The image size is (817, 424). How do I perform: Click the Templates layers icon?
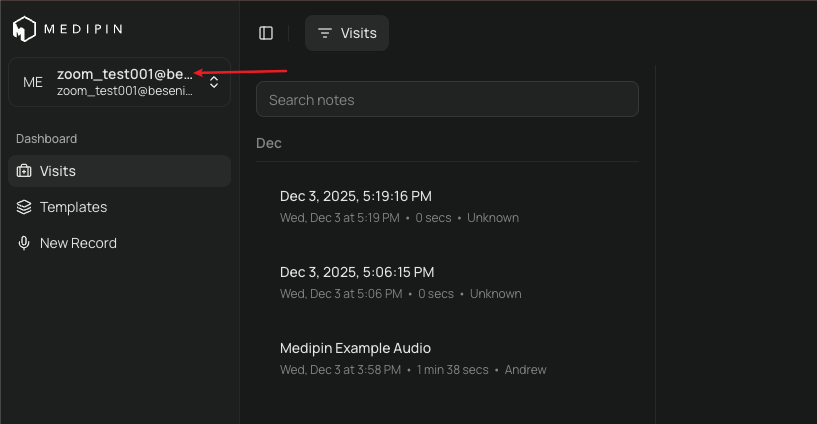coord(24,207)
